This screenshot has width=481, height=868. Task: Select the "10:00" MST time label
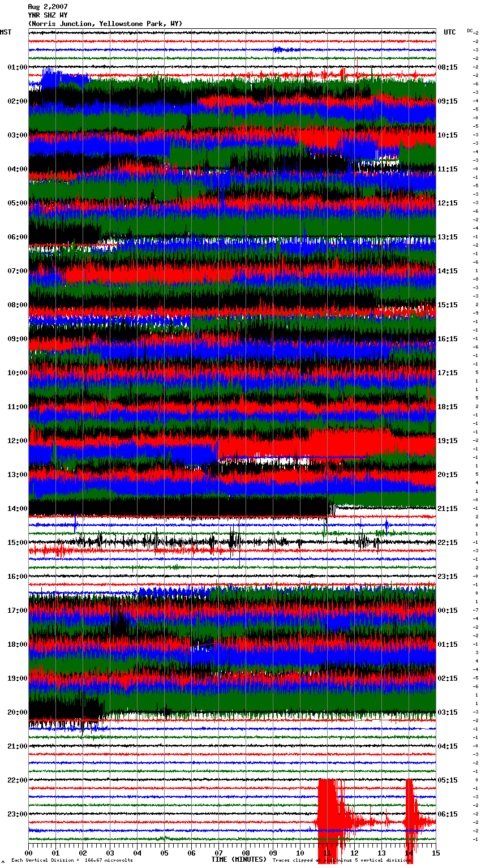pos(18,373)
